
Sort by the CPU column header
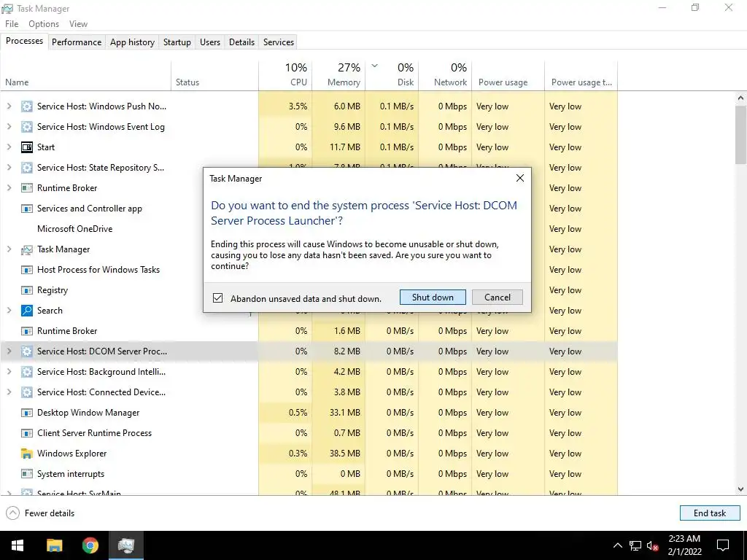tap(285, 75)
